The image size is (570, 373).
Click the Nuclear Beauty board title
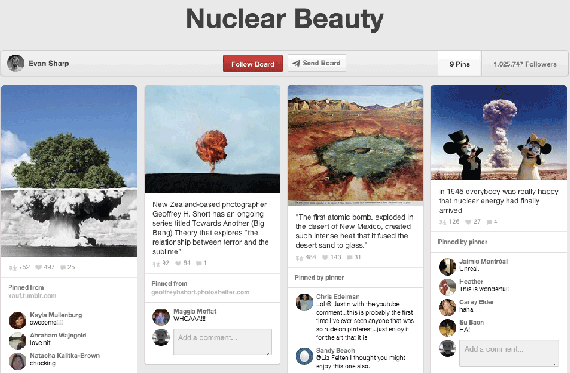pyautogui.click(x=285, y=19)
